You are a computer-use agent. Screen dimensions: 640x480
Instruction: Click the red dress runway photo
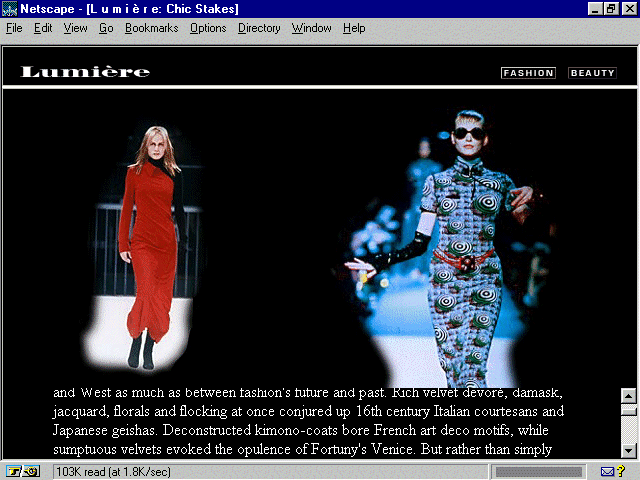[147, 245]
